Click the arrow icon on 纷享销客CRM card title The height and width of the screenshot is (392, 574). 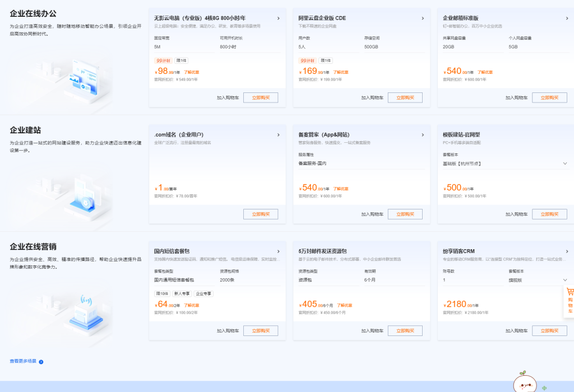(x=567, y=251)
